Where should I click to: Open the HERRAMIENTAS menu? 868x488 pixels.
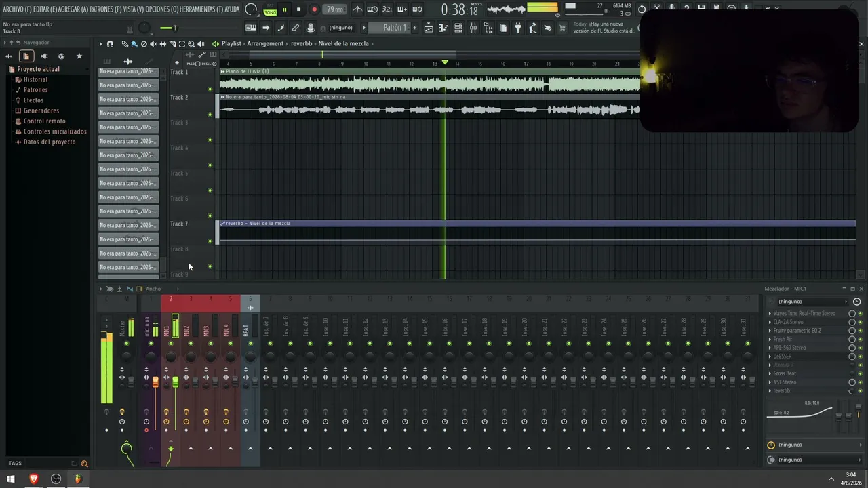pos(201,9)
